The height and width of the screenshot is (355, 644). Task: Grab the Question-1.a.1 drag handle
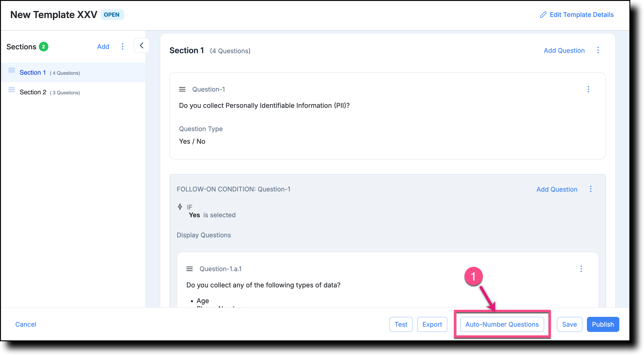[190, 269]
